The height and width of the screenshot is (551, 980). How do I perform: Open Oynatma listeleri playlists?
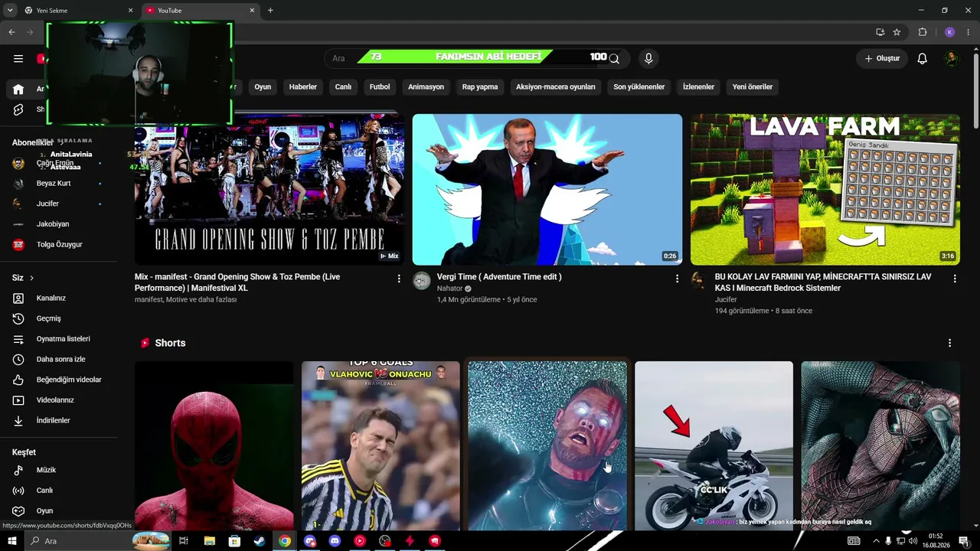tap(61, 339)
